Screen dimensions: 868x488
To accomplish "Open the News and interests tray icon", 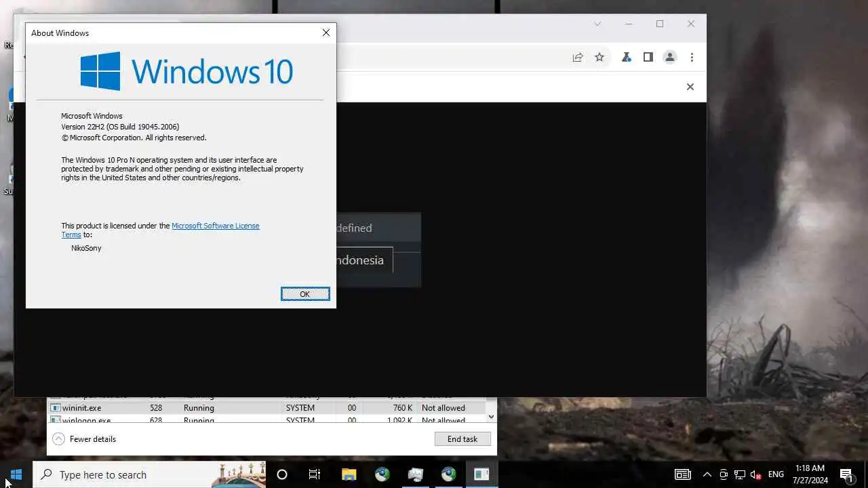I will pos(683,474).
